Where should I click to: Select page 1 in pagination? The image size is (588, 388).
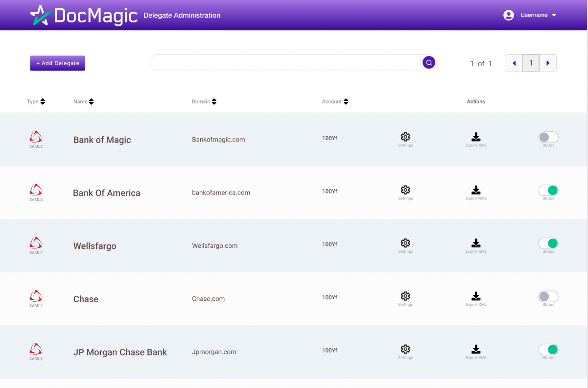531,63
